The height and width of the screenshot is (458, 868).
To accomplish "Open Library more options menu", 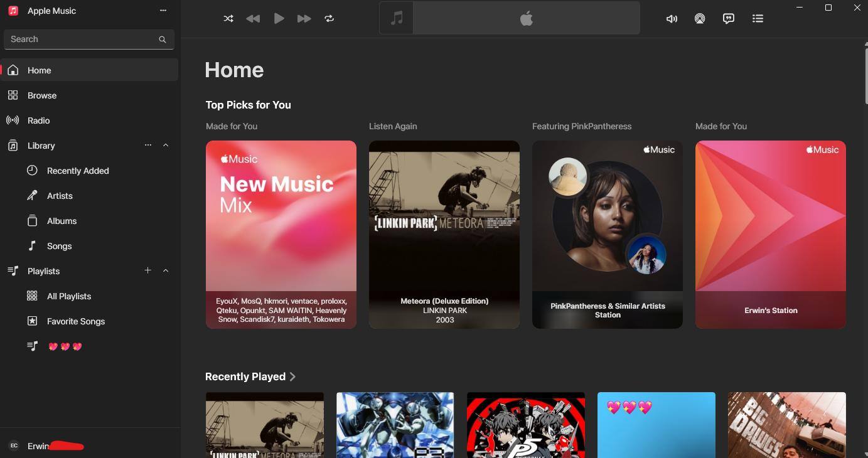I will (148, 145).
